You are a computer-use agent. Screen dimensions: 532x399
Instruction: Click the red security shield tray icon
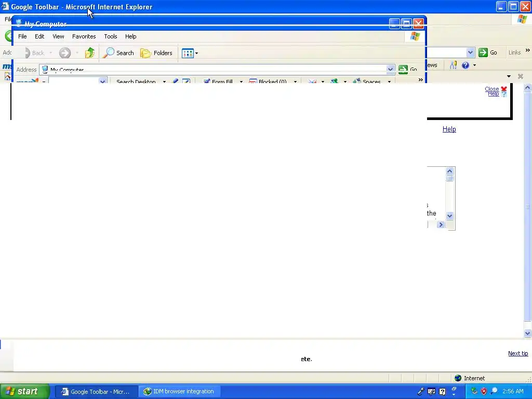coord(484,392)
